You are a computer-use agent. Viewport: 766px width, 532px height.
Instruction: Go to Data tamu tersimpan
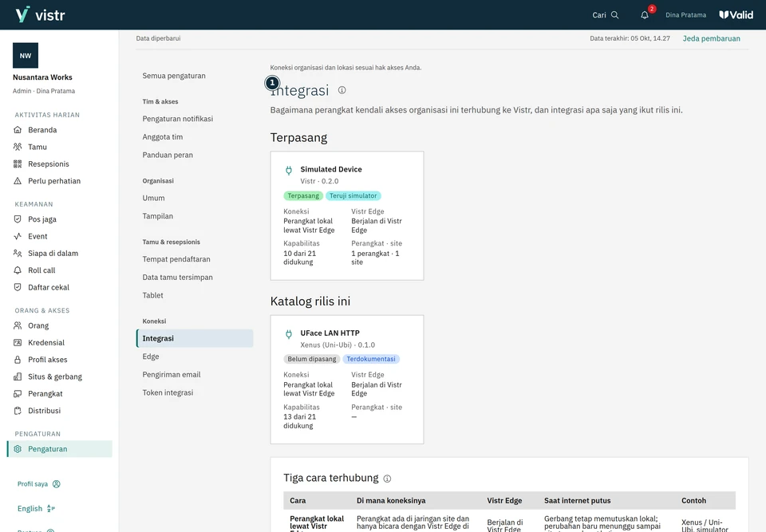[177, 277]
